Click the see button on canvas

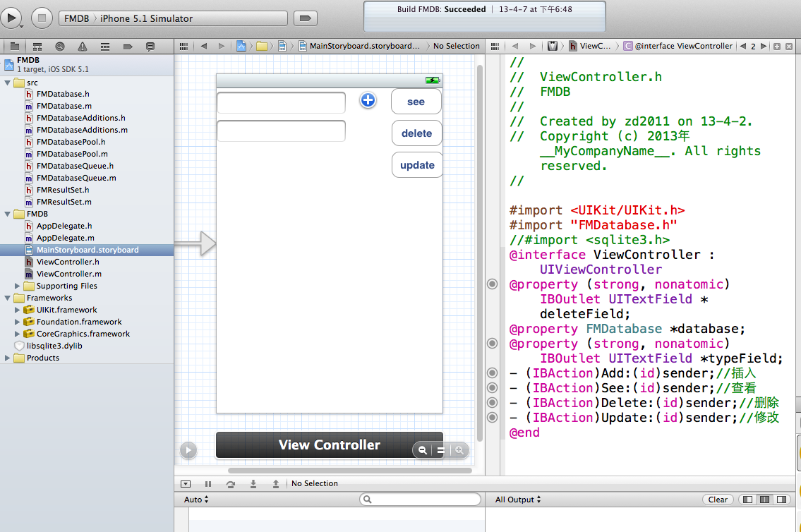tap(416, 102)
